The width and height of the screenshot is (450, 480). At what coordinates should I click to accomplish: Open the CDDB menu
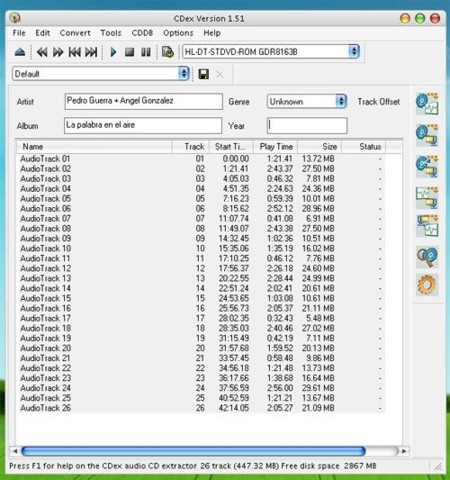pos(142,33)
